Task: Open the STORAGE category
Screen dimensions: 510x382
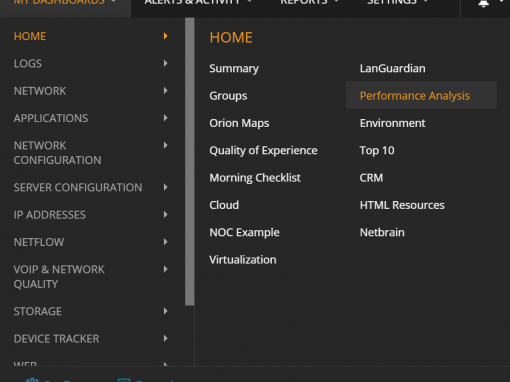Action: pyautogui.click(x=38, y=311)
